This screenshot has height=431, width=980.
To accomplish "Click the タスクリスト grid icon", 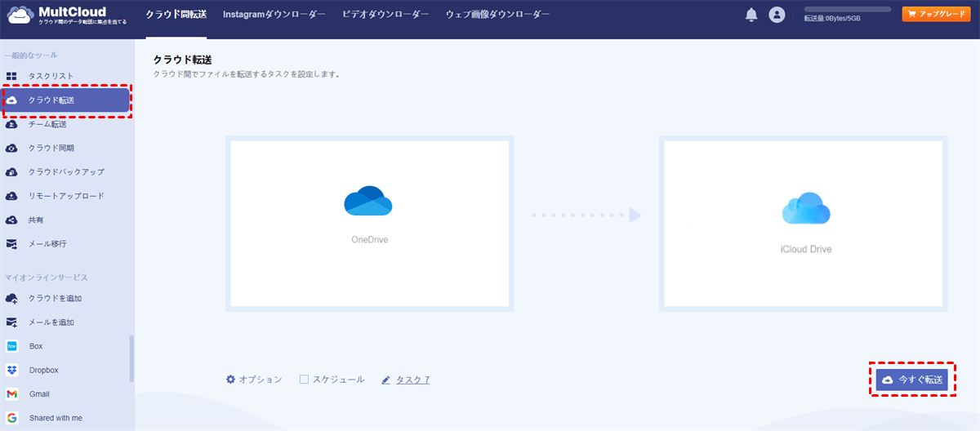I will click(x=12, y=76).
